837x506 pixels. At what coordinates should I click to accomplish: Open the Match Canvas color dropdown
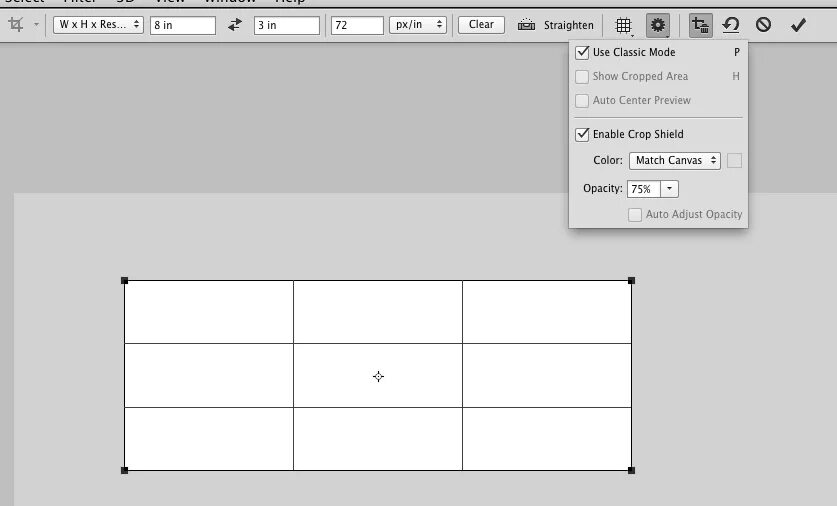tap(675, 161)
